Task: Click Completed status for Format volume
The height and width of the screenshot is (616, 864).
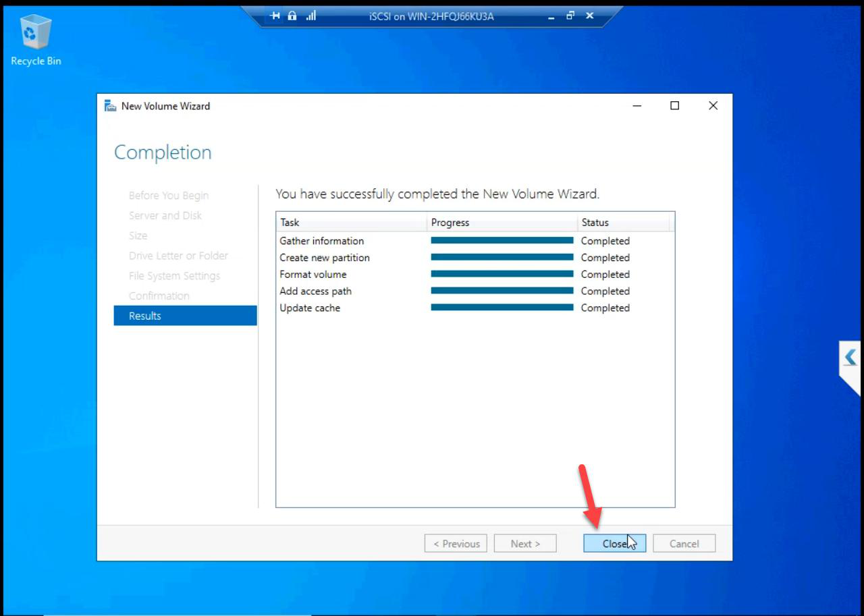Action: coord(605,275)
